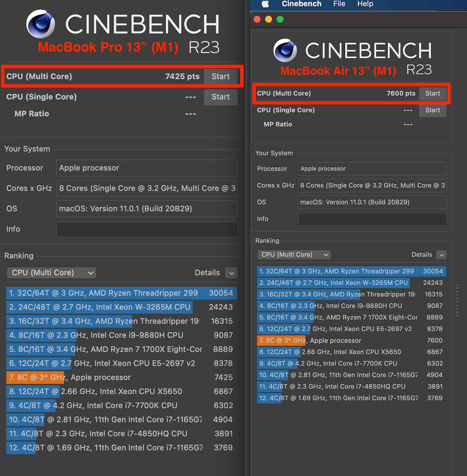
Task: Select Xeon W-3265M row in MacBook Air ranking
Action: tap(352, 283)
